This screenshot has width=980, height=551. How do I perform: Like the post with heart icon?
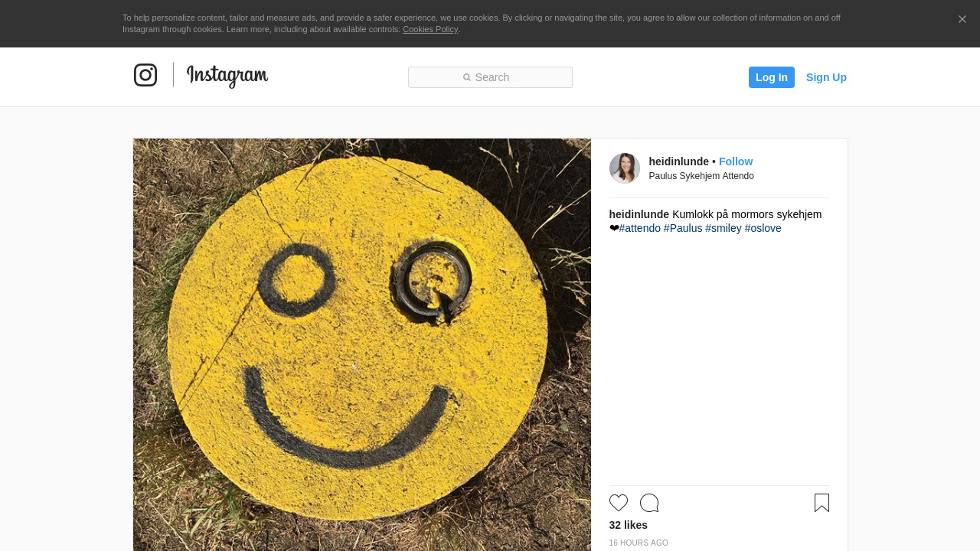coord(619,503)
